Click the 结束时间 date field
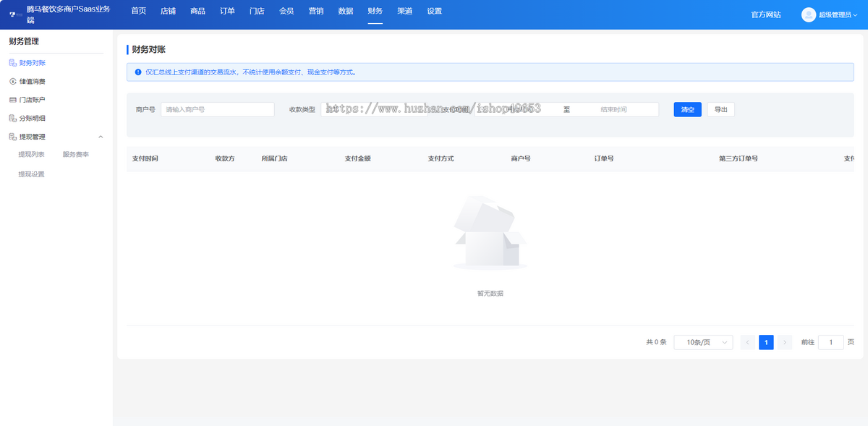 click(x=613, y=109)
